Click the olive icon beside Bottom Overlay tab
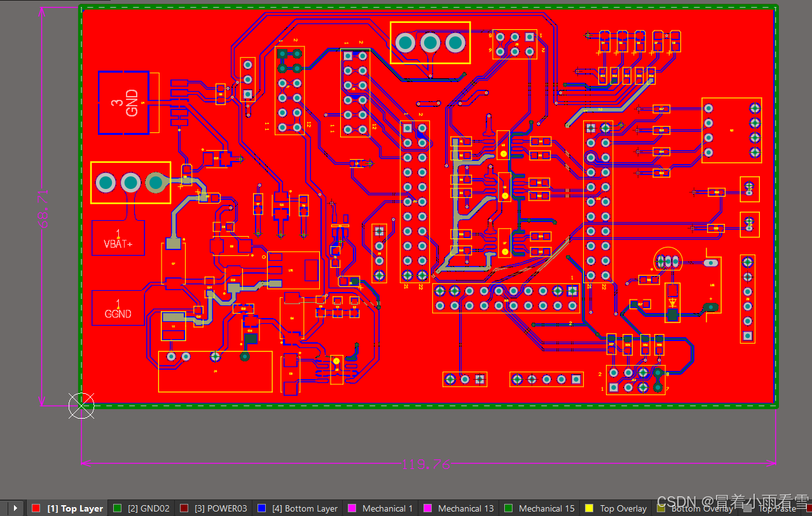This screenshot has height=516, width=812. click(x=661, y=508)
